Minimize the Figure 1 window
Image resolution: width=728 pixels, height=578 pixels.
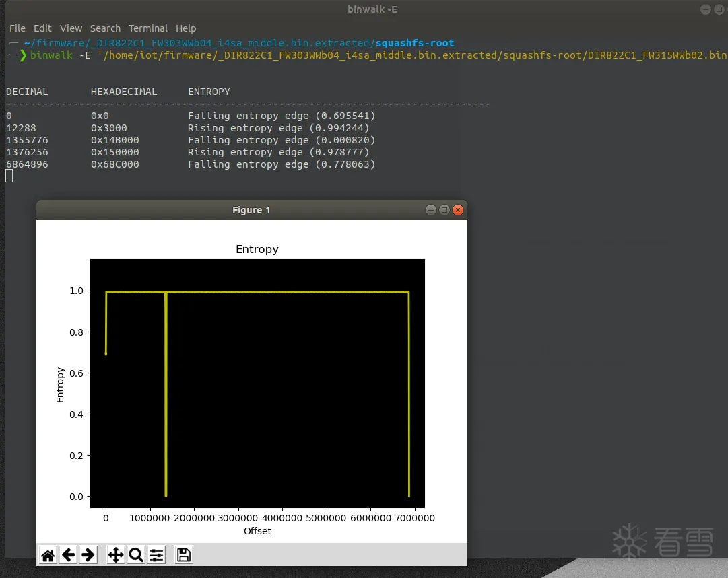pyautogui.click(x=431, y=210)
